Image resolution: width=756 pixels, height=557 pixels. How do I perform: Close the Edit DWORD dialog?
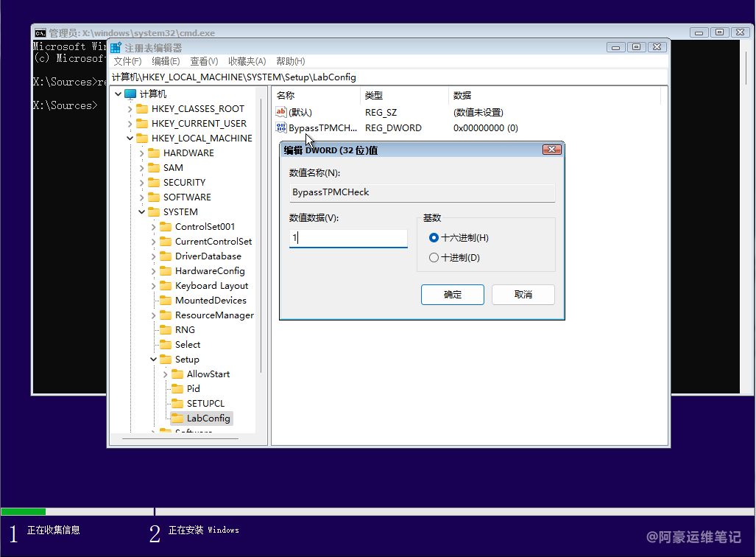[552, 150]
